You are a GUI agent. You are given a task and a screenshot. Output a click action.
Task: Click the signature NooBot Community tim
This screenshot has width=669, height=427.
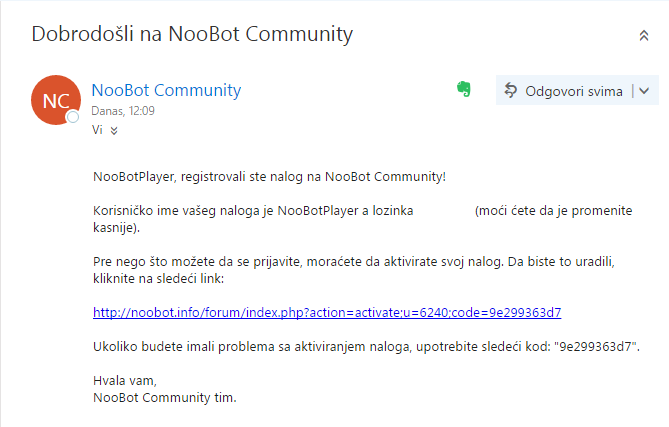point(164,398)
